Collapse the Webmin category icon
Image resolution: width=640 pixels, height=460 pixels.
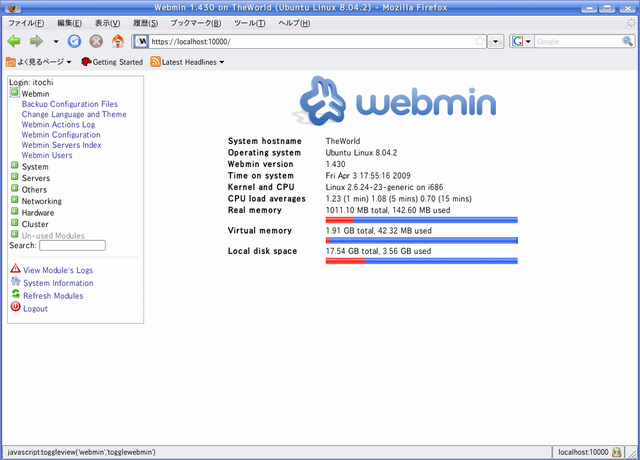[14, 93]
